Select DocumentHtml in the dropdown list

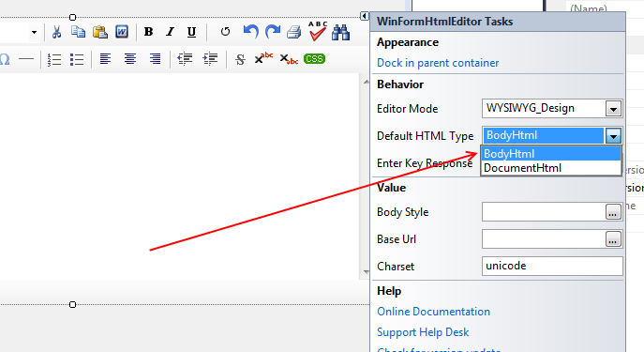(x=551, y=168)
